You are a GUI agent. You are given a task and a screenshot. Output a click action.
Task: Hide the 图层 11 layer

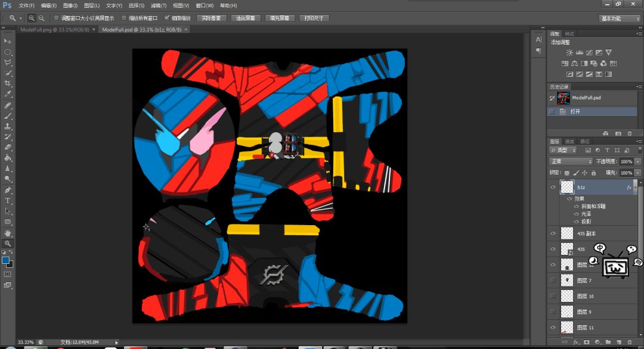553,328
